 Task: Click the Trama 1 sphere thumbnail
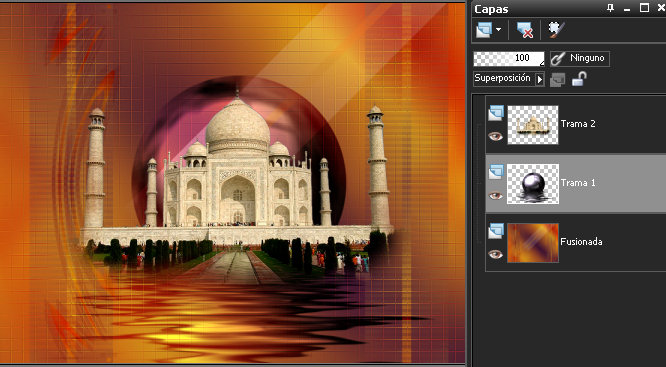click(533, 184)
